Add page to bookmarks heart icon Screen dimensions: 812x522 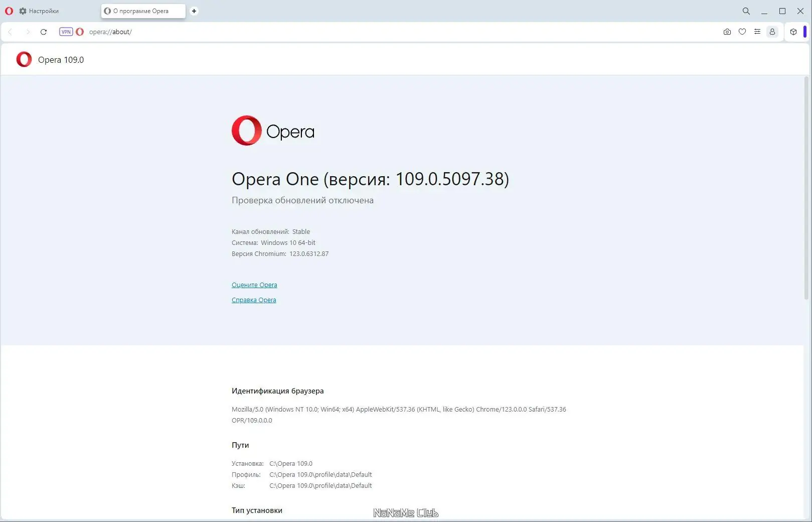[x=742, y=32]
